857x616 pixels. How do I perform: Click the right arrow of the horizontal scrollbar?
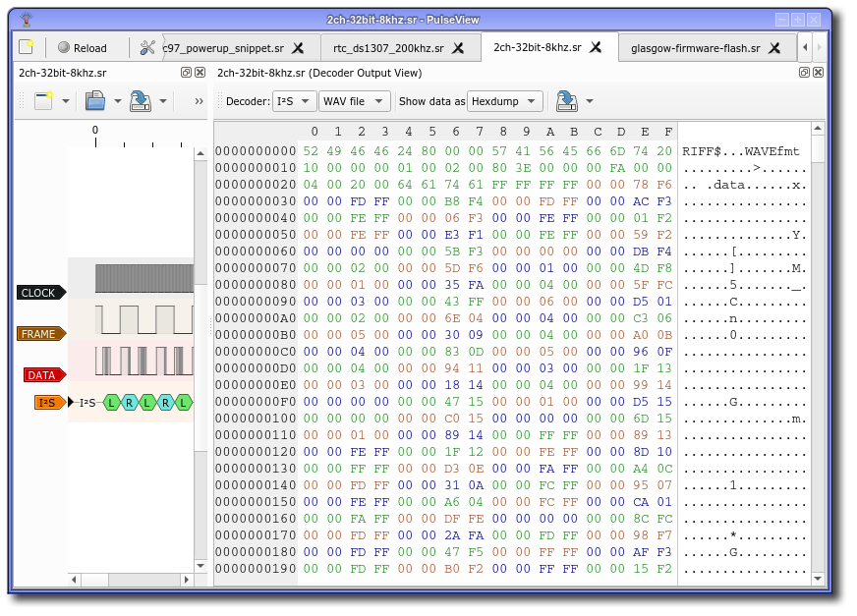tap(187, 580)
